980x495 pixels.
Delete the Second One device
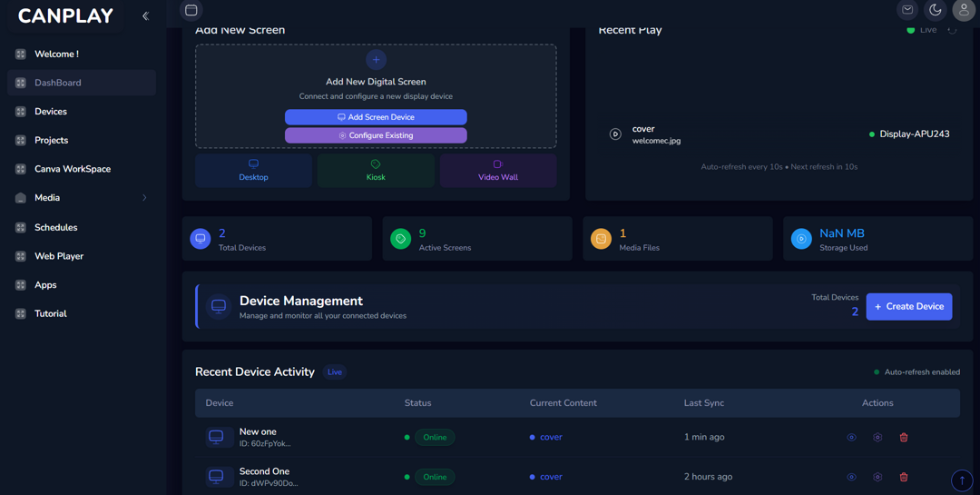click(904, 477)
